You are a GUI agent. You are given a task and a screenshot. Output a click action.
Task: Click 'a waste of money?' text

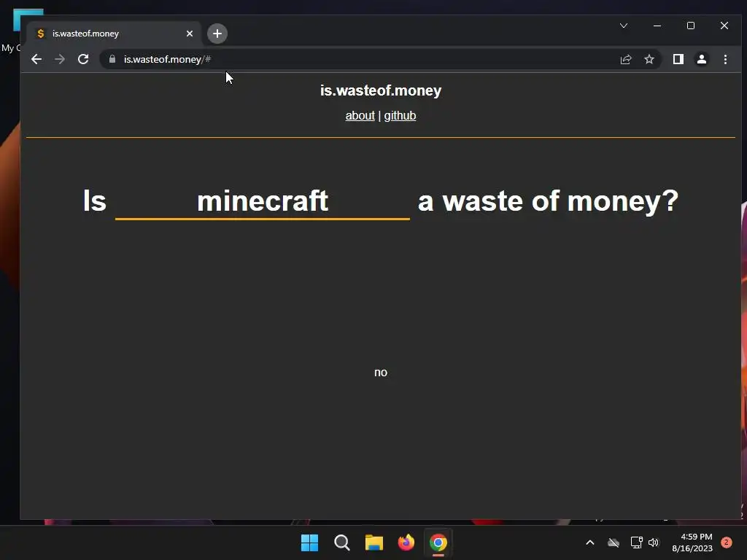(x=548, y=201)
